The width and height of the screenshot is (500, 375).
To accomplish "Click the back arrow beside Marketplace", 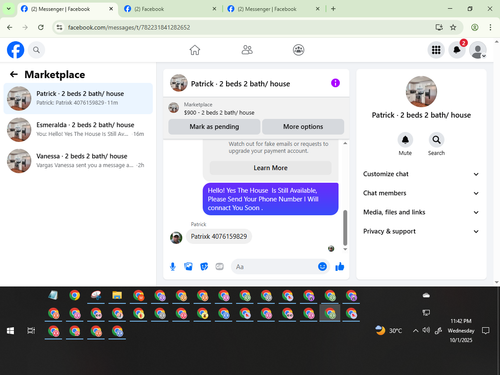I will coord(14,74).
